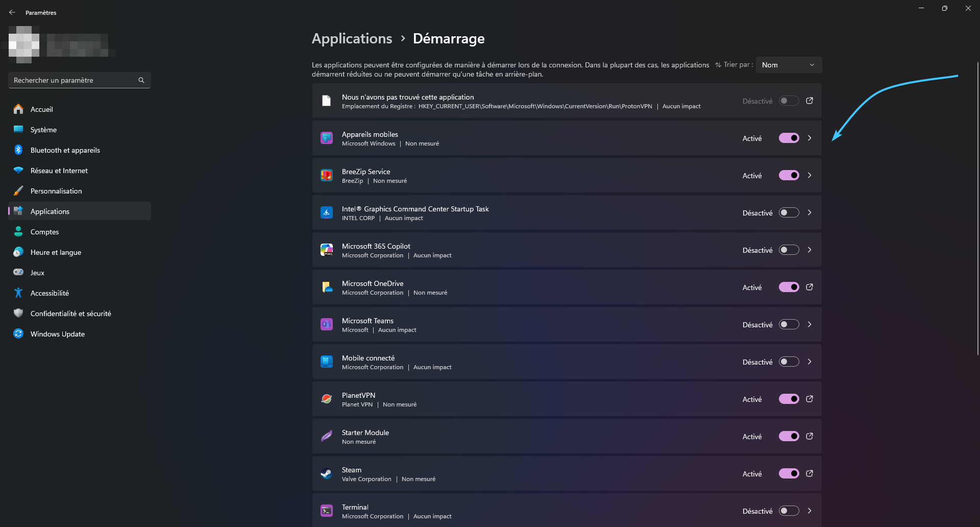The width and height of the screenshot is (980, 527).
Task: Expand Microsoft Teams details chevron
Action: tap(810, 324)
